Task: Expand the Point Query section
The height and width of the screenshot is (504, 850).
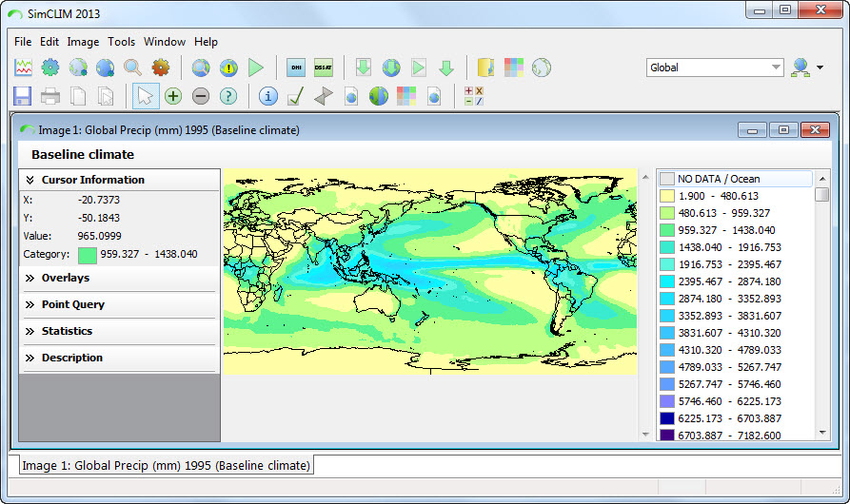Action: point(72,304)
